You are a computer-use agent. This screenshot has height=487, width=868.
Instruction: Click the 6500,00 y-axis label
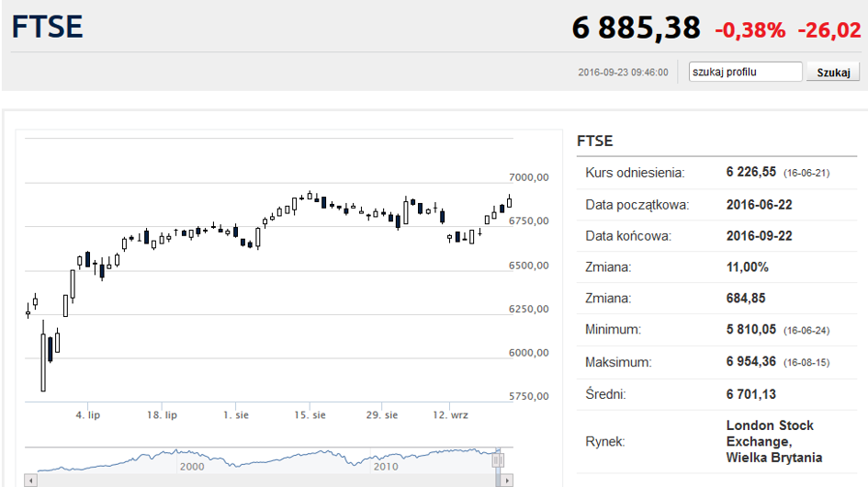[x=529, y=266]
